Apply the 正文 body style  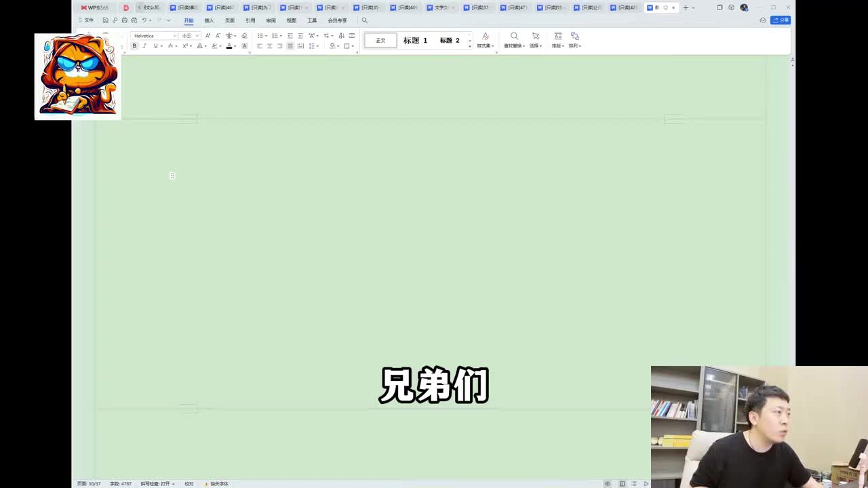pos(380,41)
